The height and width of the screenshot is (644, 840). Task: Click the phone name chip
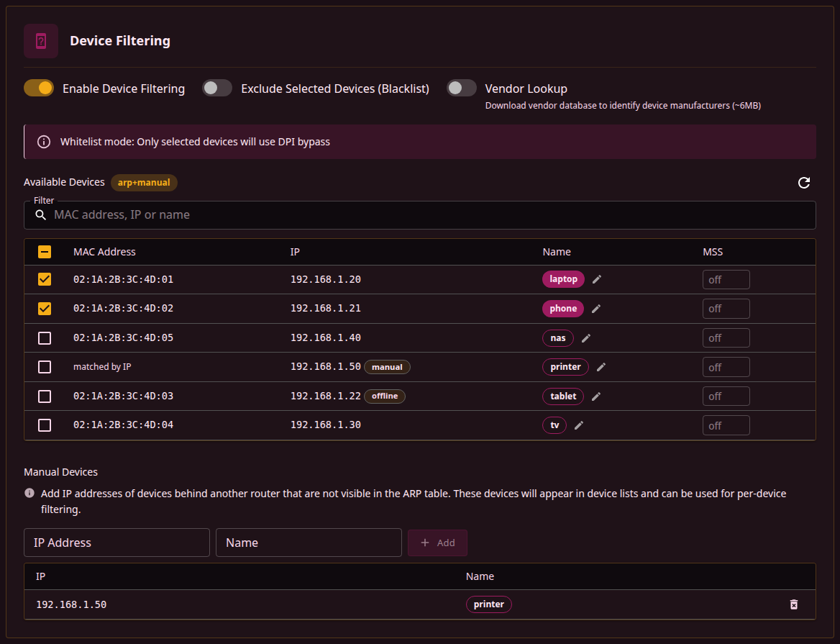pos(563,309)
